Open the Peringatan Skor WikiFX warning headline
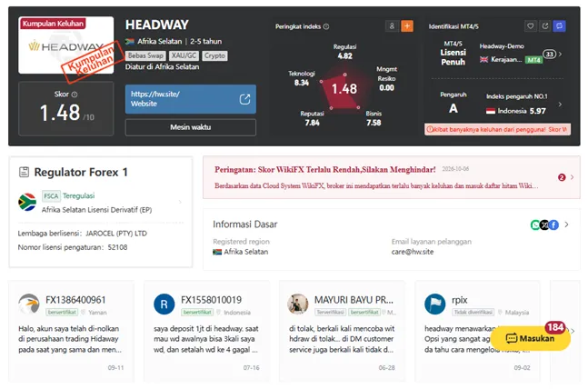Screen dimensions: 588x389 pos(324,170)
